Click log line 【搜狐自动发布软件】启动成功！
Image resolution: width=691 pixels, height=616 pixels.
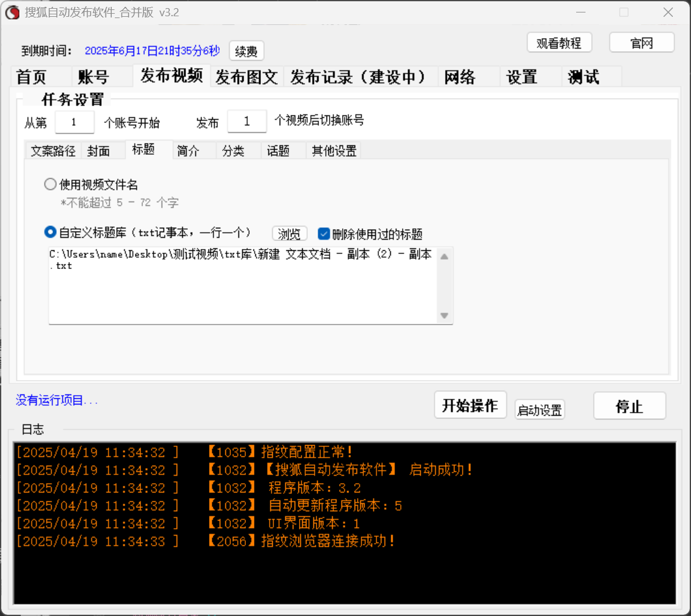tap(368, 470)
